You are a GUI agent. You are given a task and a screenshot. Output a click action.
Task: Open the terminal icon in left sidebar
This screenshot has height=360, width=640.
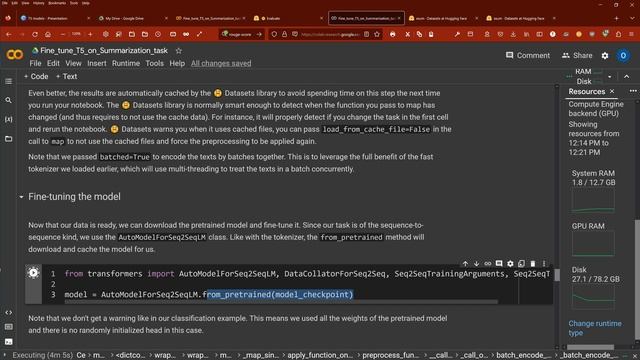point(8,342)
